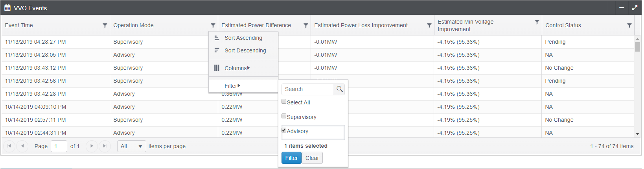This screenshot has width=644, height=169.
Task: Check the Select All checkbox
Action: (x=284, y=102)
